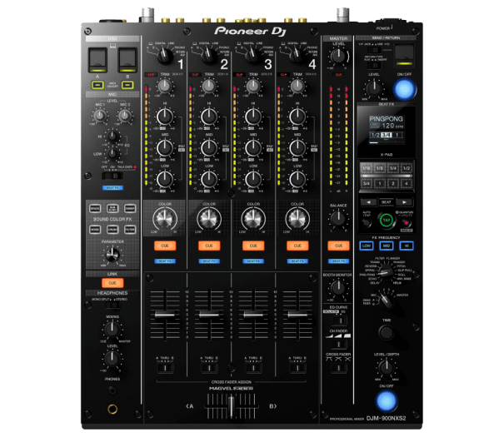Click the channel 2 orange CUE button

tap(209, 246)
